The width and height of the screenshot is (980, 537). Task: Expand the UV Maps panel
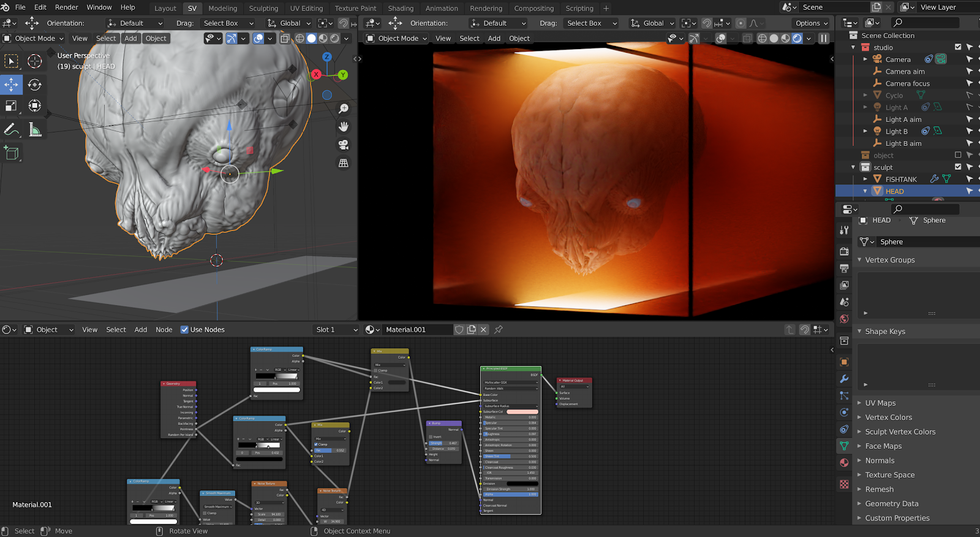pos(859,403)
